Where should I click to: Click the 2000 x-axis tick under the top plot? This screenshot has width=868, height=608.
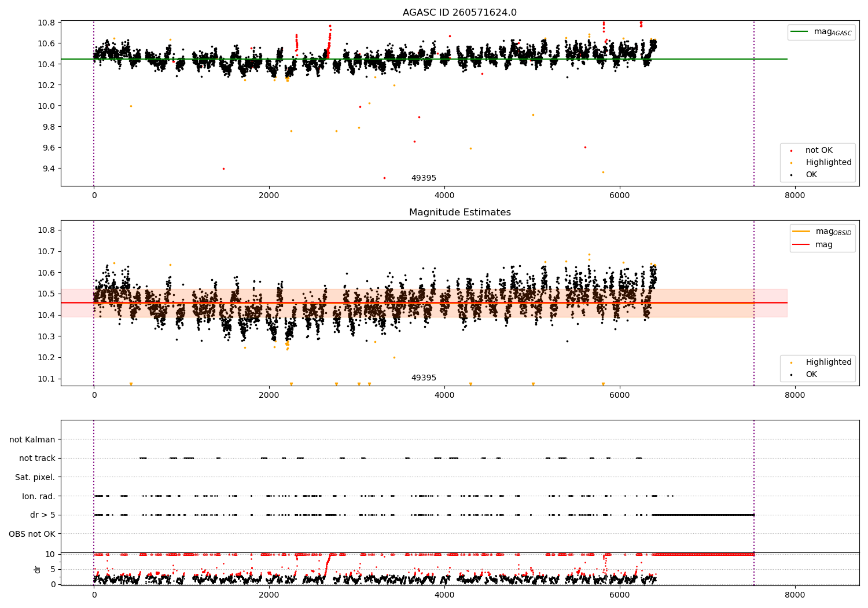269,196
